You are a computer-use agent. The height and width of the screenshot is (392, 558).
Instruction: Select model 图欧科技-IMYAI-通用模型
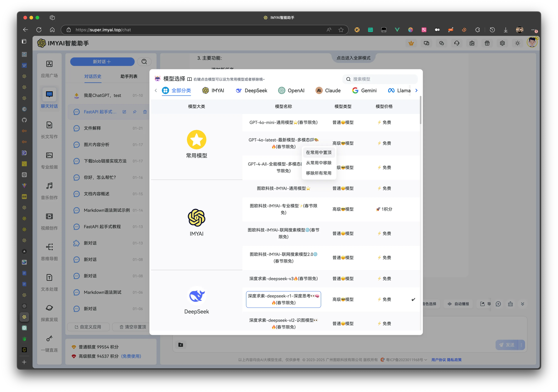283,188
